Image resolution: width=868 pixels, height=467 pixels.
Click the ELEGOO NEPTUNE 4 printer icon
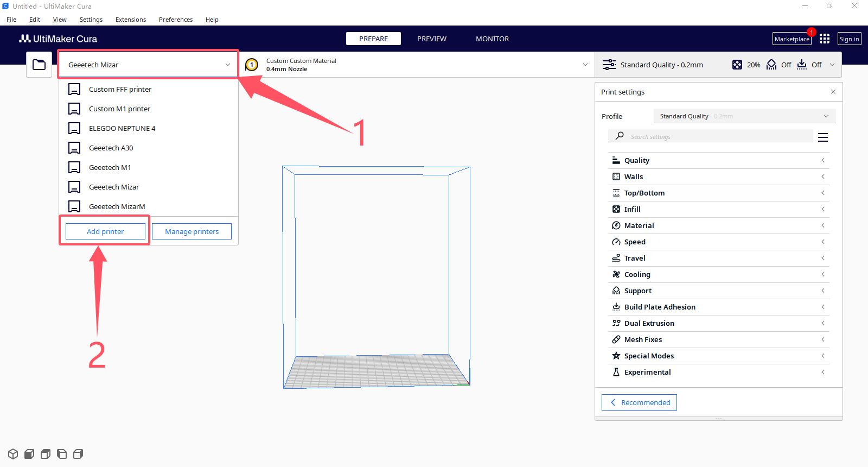tap(74, 128)
